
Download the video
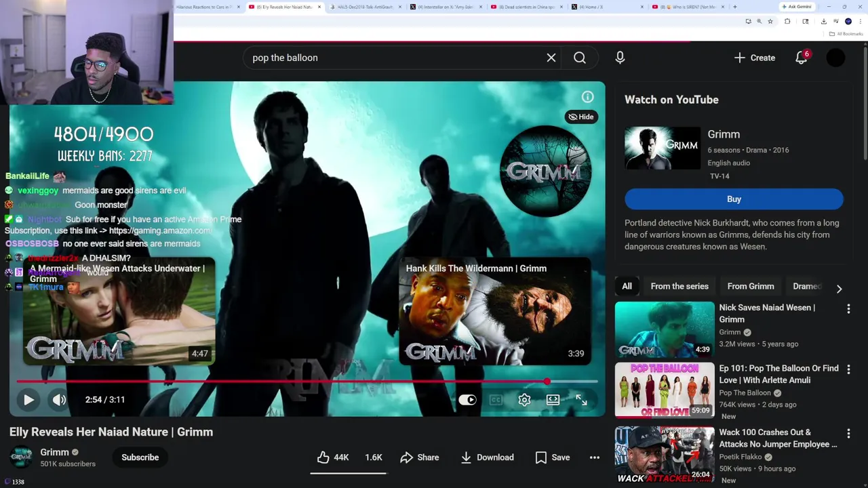tap(487, 457)
